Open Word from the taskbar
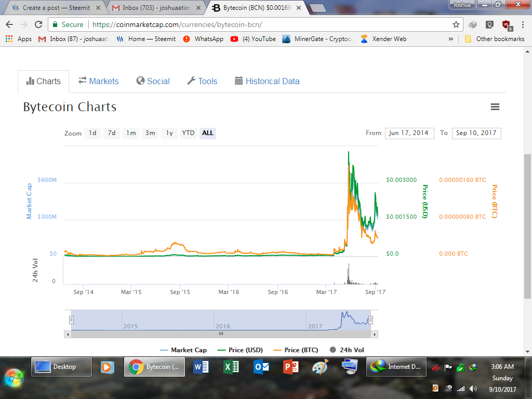Image resolution: width=532 pixels, height=399 pixels. coord(201,367)
